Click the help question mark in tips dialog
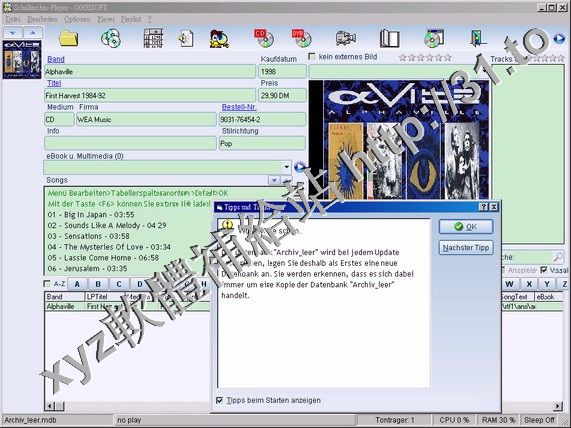 click(x=483, y=207)
